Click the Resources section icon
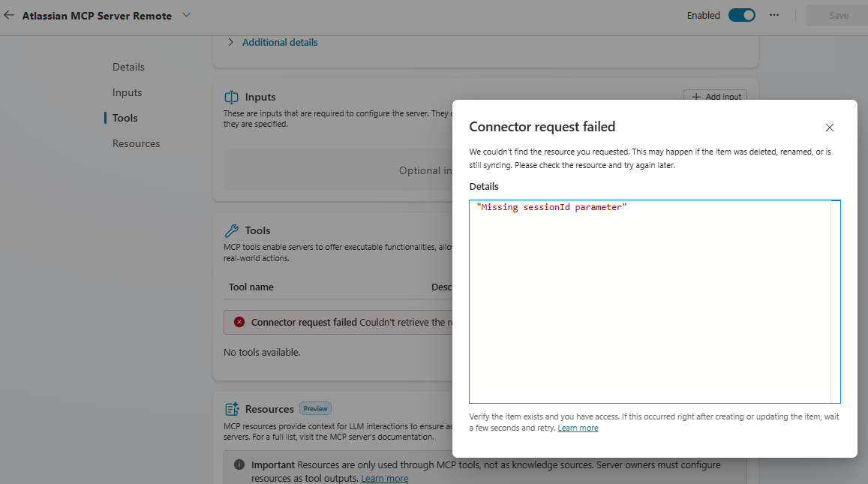868x484 pixels. 232,409
